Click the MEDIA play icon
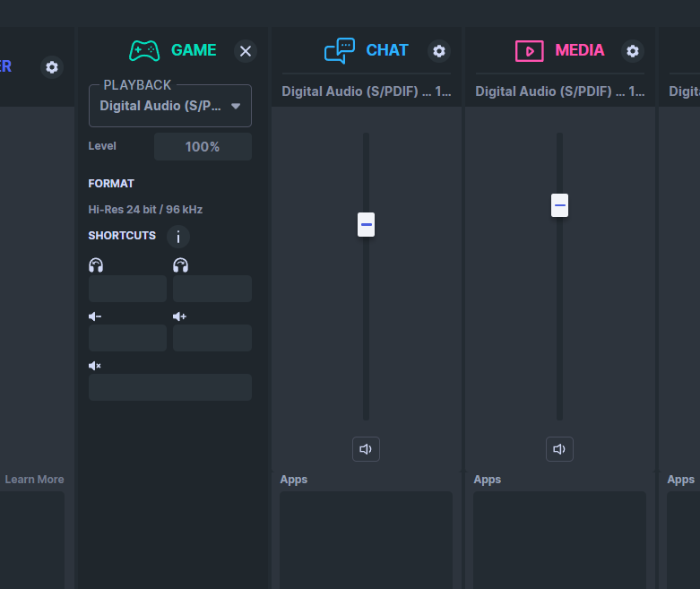This screenshot has width=700, height=589. pos(529,51)
